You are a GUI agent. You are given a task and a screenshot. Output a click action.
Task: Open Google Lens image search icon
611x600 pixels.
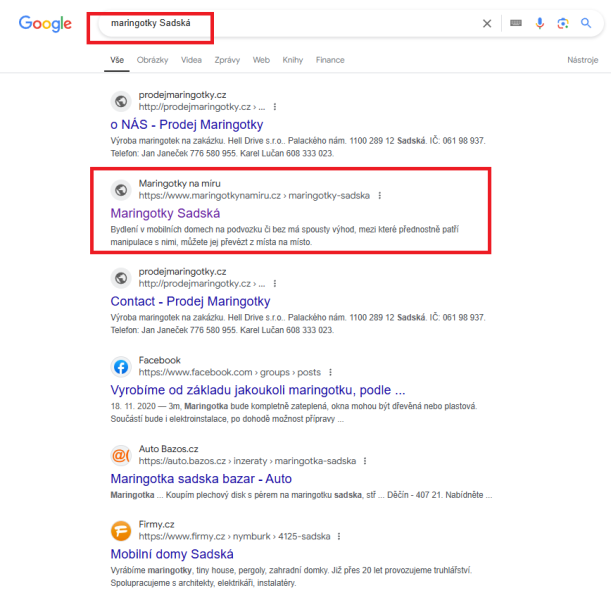click(563, 23)
